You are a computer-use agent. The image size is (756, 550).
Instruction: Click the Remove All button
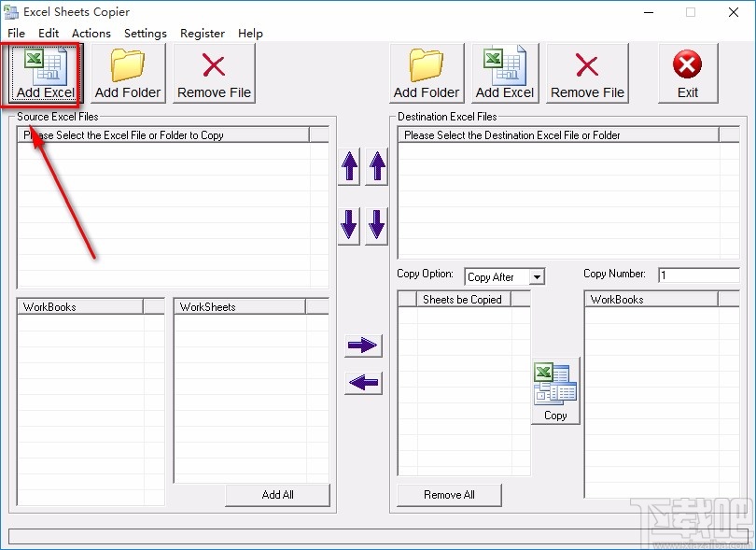[448, 495]
